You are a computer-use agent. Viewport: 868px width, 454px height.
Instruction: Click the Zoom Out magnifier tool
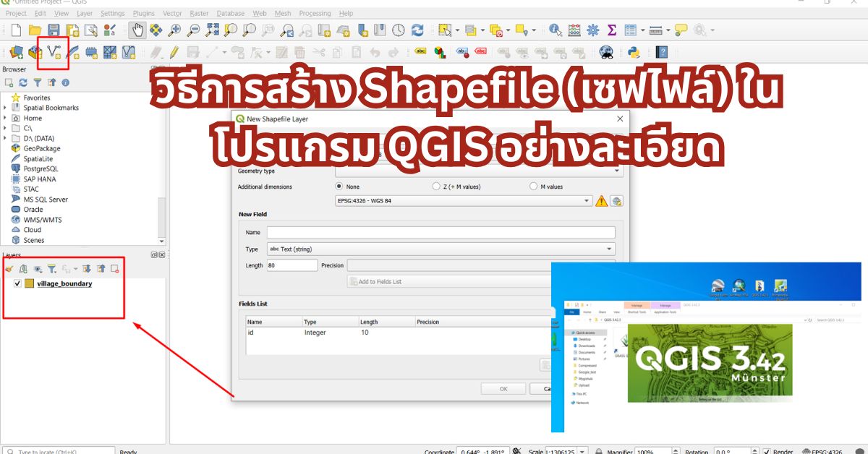193,30
